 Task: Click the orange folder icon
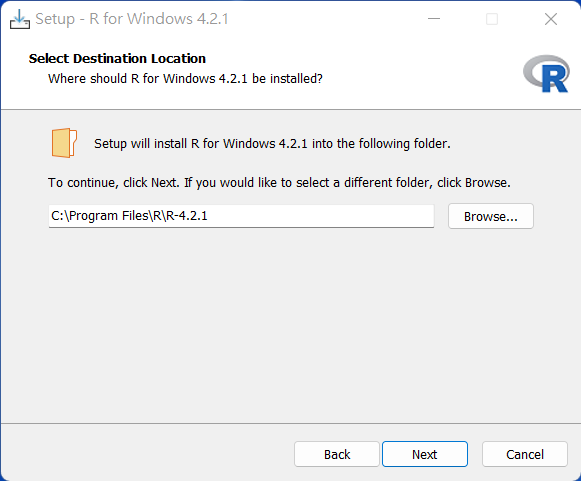tap(64, 143)
